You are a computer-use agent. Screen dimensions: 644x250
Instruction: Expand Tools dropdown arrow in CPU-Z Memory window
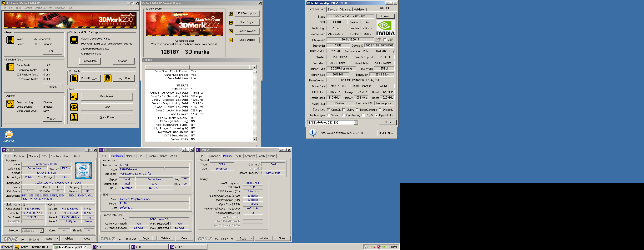(252, 238)
